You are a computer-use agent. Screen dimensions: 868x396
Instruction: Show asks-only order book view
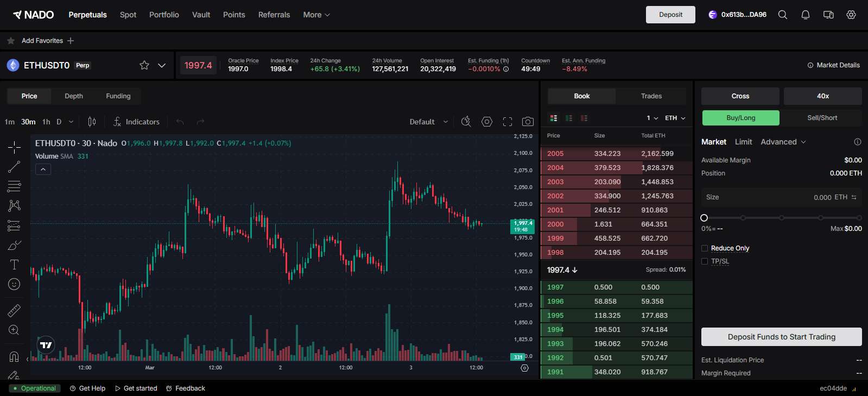pos(584,118)
